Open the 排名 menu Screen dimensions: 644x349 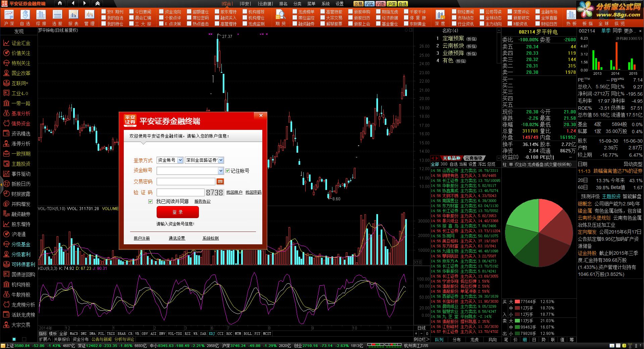click(283, 4)
